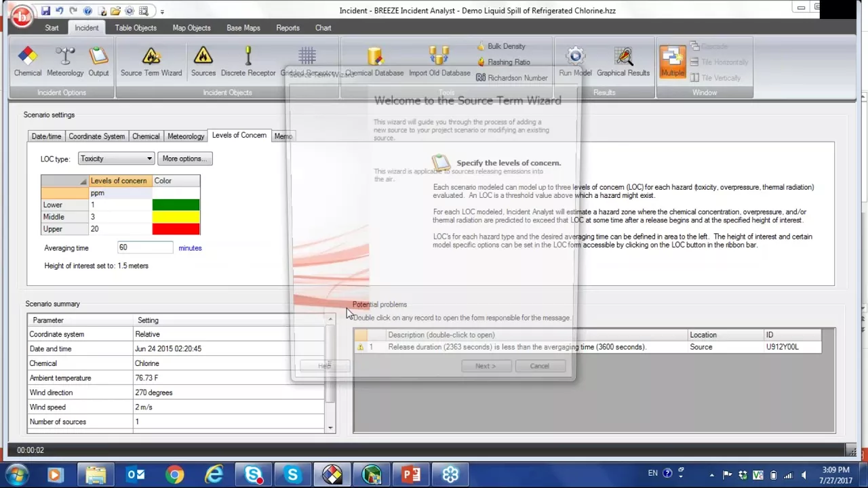Select the Wind direction row in summary

click(x=176, y=392)
